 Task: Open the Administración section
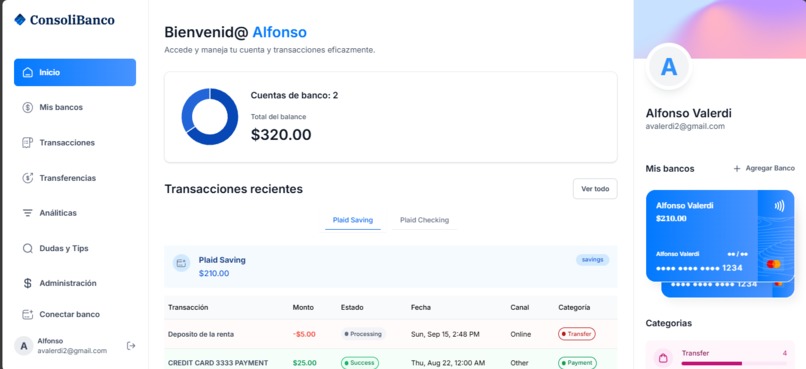75,283
